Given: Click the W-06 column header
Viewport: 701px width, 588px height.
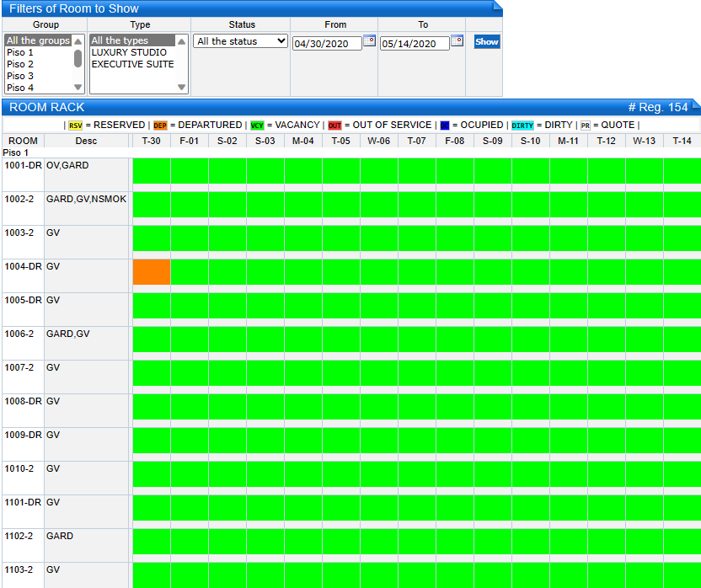Looking at the screenshot, I should (378, 141).
